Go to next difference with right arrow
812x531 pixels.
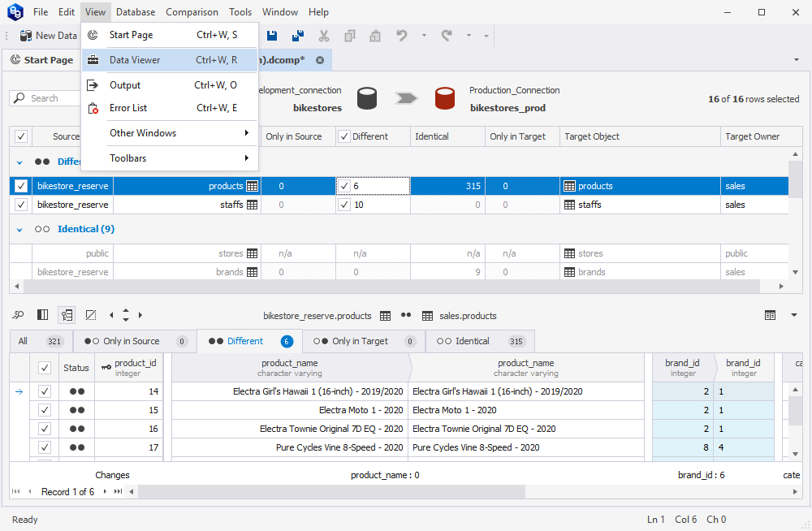coord(140,315)
